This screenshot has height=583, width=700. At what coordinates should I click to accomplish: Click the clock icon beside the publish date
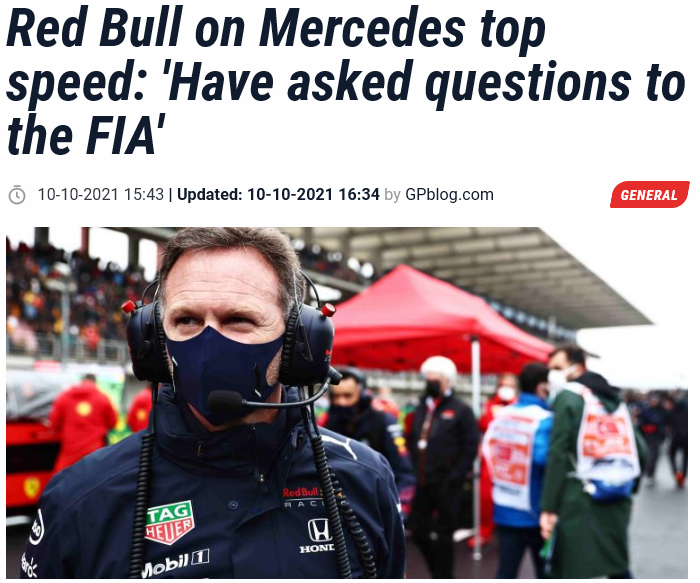17,195
